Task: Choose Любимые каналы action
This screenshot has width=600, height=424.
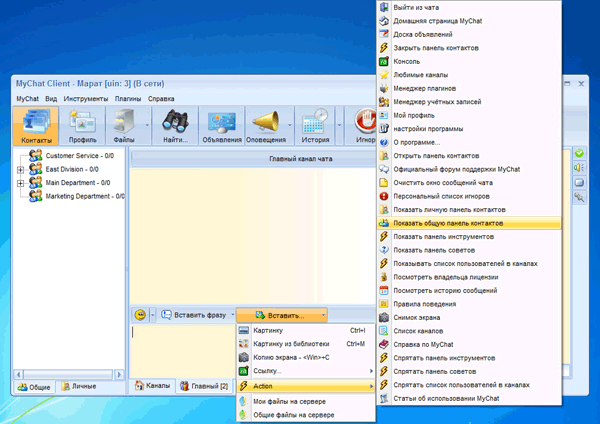Action: 469,75
